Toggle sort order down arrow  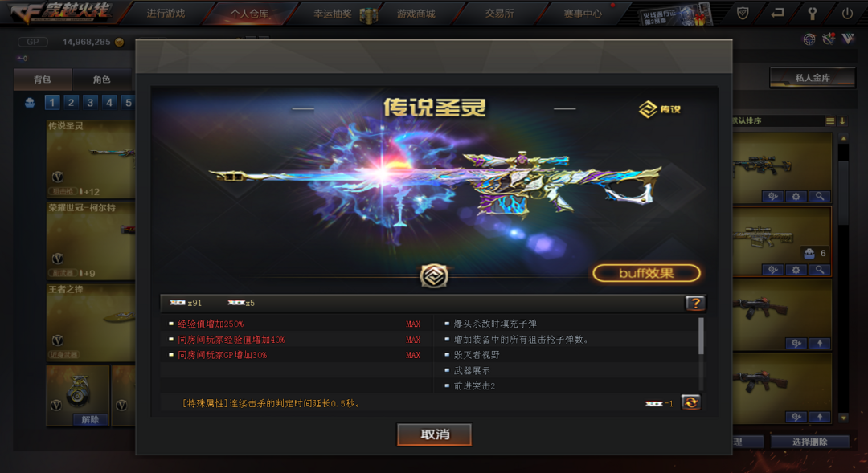point(842,121)
